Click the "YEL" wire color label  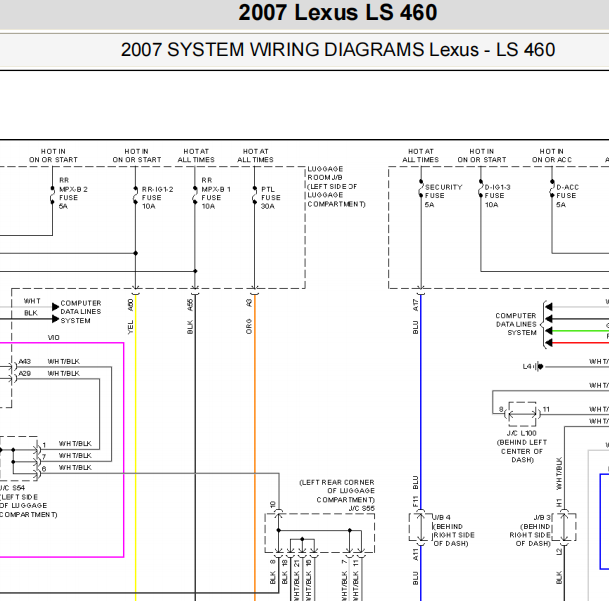click(x=130, y=327)
